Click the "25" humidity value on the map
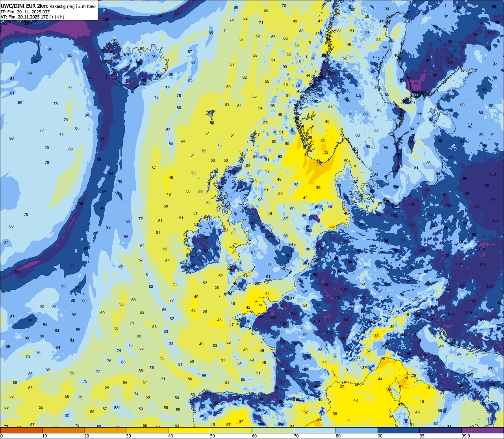Viewport: 504px width, 439px height. click(383, 359)
